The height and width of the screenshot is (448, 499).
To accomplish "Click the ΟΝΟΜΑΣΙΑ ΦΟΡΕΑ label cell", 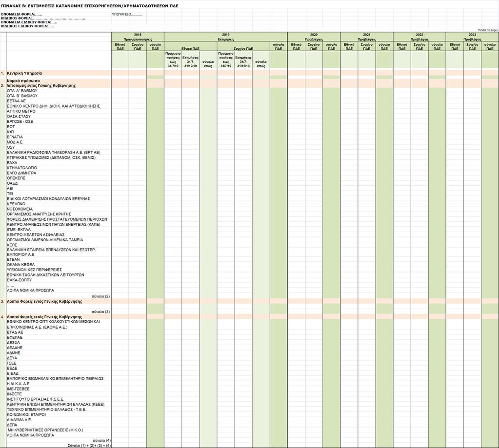I will coord(21,14).
